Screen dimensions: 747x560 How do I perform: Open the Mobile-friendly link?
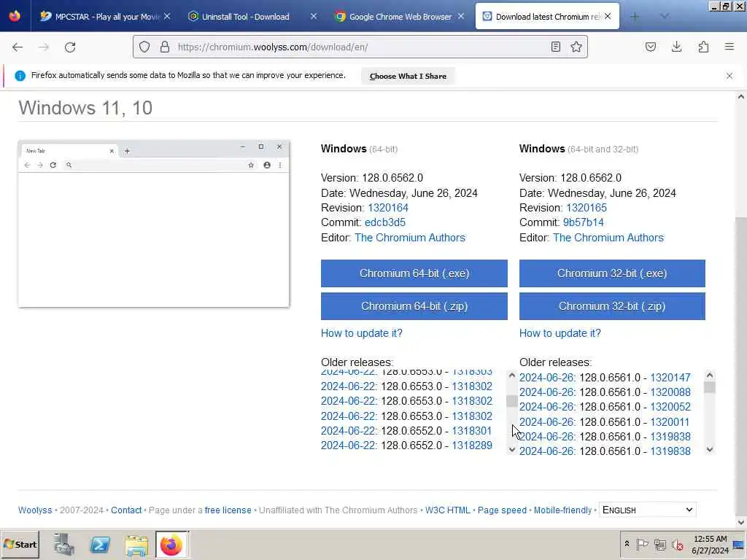coord(562,510)
